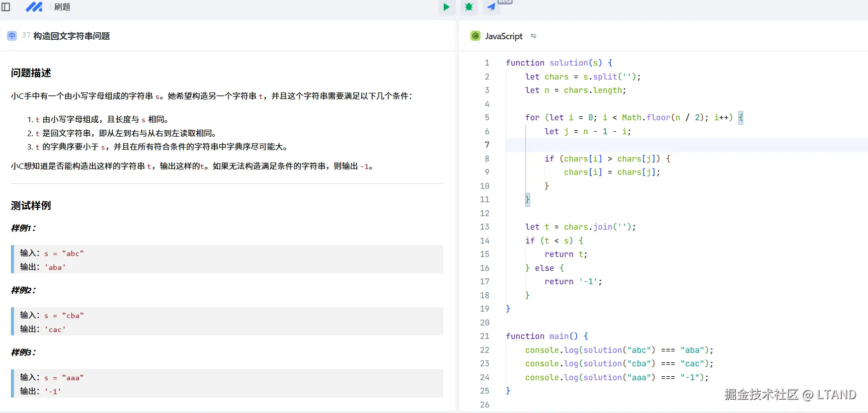Click the chars[i] = chars[j]; assignment line
868x413 pixels.
click(612, 172)
